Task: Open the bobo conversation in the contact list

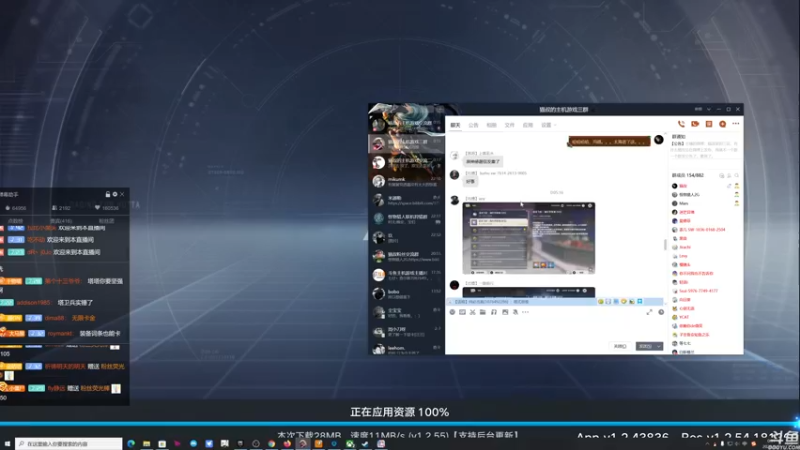Action: pos(407,293)
